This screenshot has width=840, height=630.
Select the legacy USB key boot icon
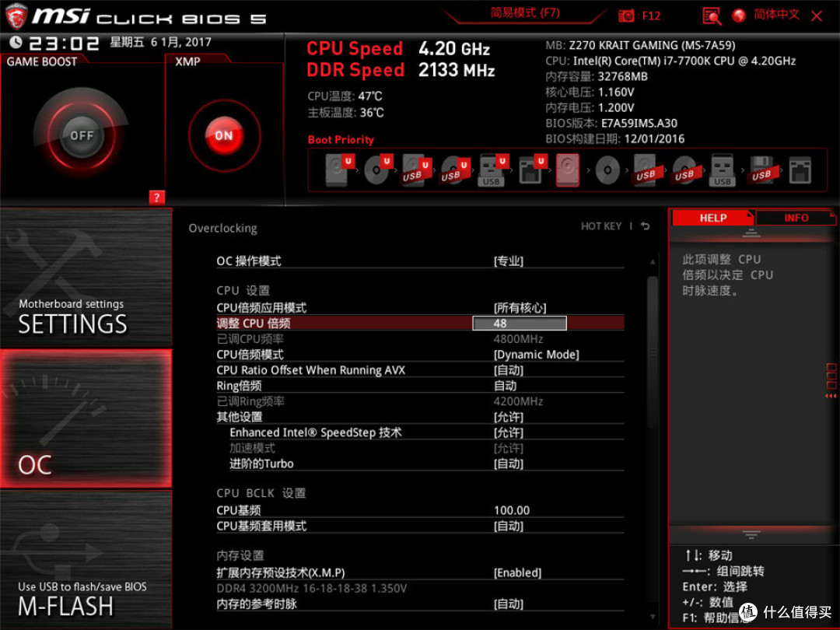pos(722,170)
